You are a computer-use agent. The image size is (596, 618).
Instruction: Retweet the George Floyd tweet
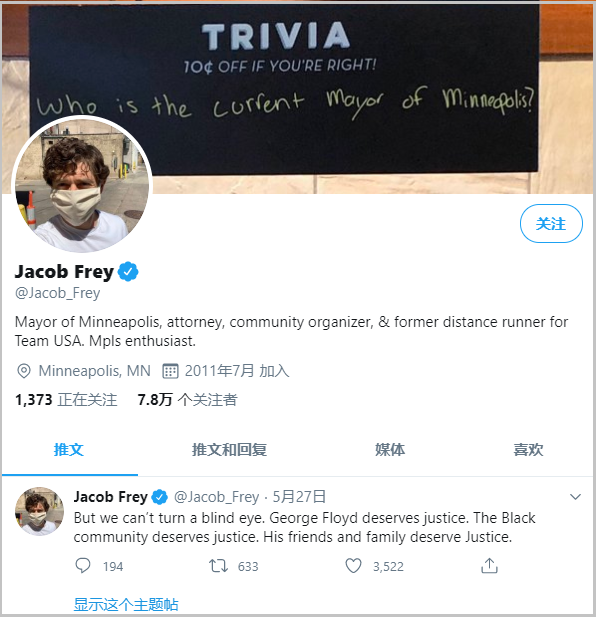218,566
